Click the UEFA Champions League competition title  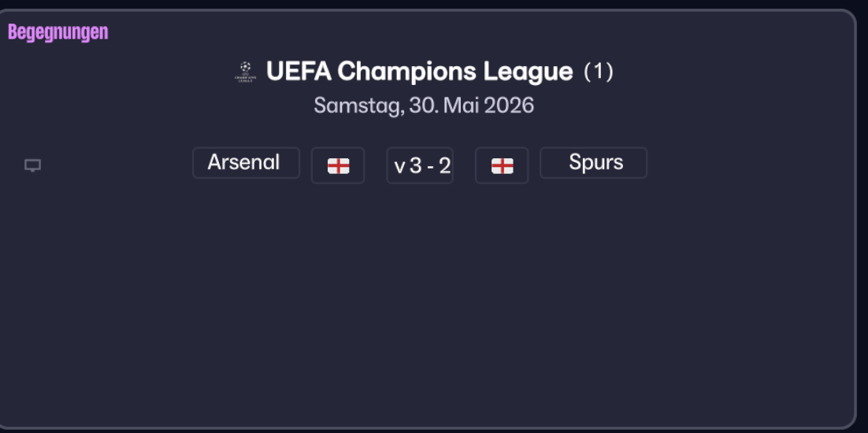(419, 72)
